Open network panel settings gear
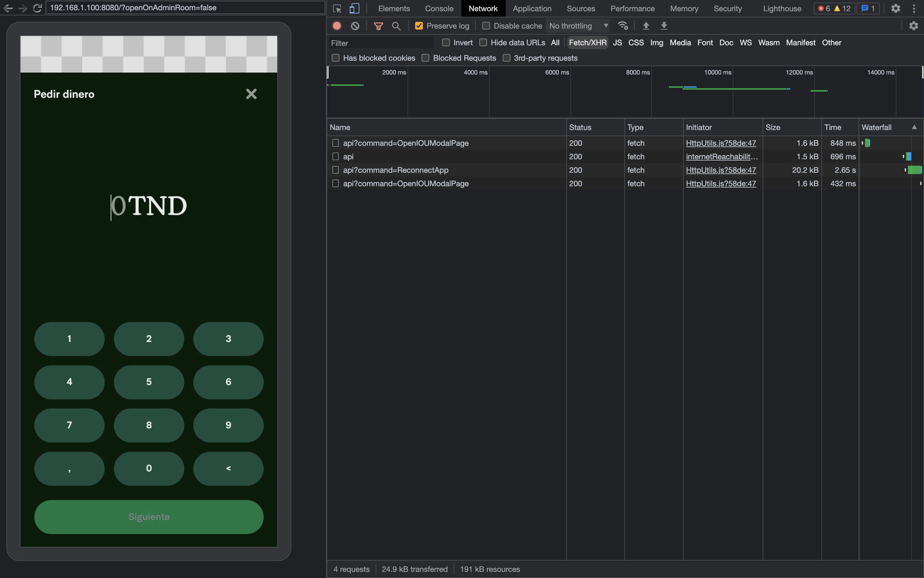 [x=913, y=26]
